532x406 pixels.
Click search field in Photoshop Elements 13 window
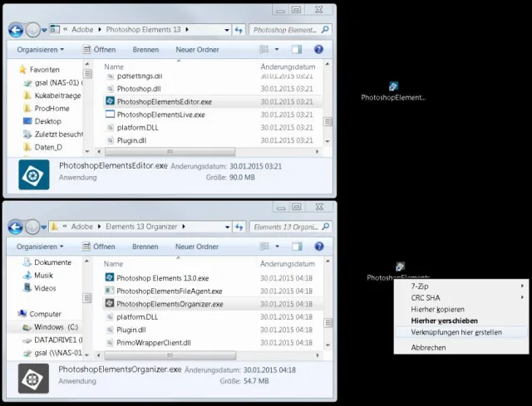coord(290,30)
